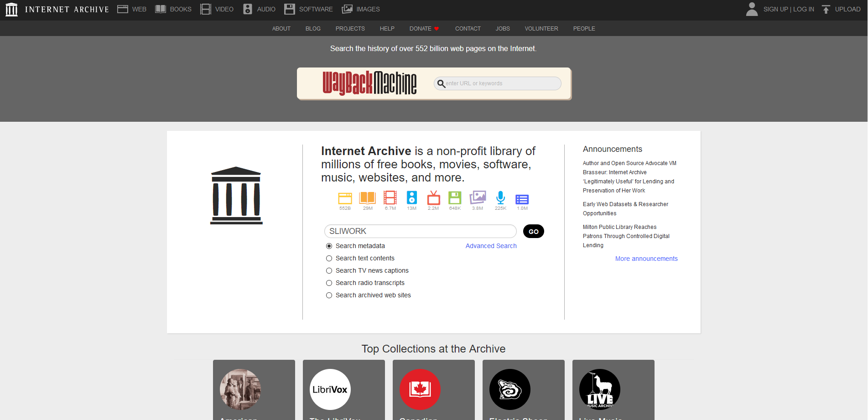This screenshot has width=868, height=420.
Task: Click the SOFTWARE label in top bar
Action: (x=316, y=9)
